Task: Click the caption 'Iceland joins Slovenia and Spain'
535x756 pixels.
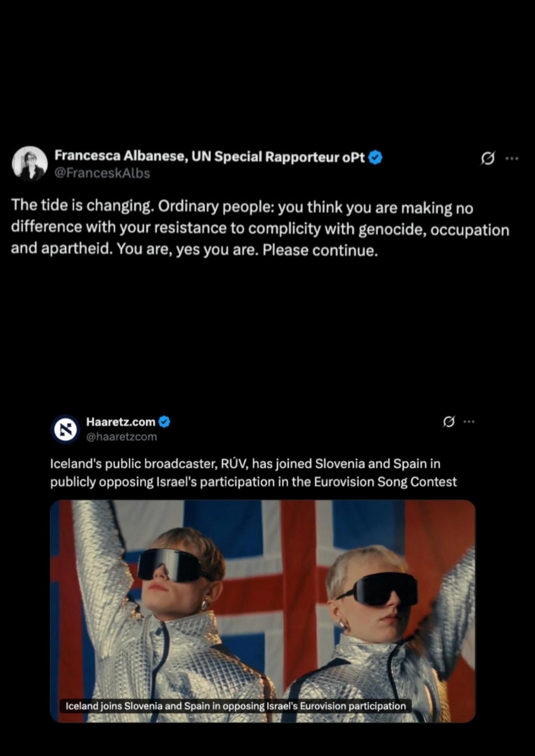Action: [236, 706]
